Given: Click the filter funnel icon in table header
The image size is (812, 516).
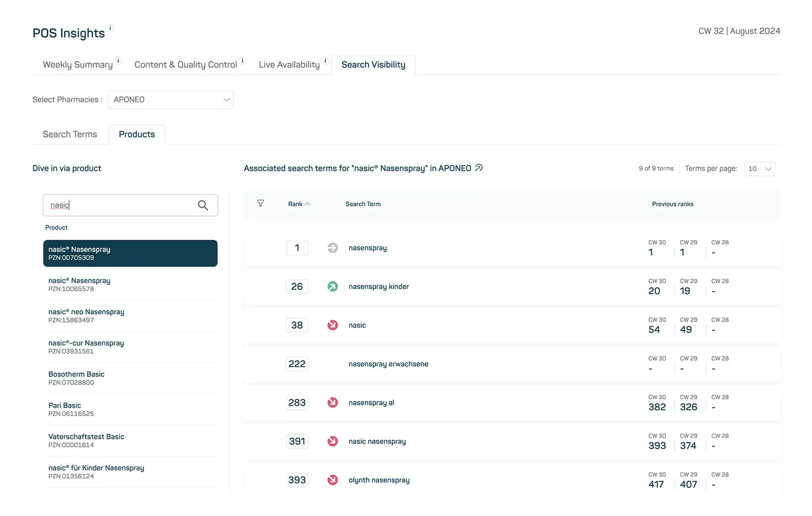Looking at the screenshot, I should click(260, 204).
